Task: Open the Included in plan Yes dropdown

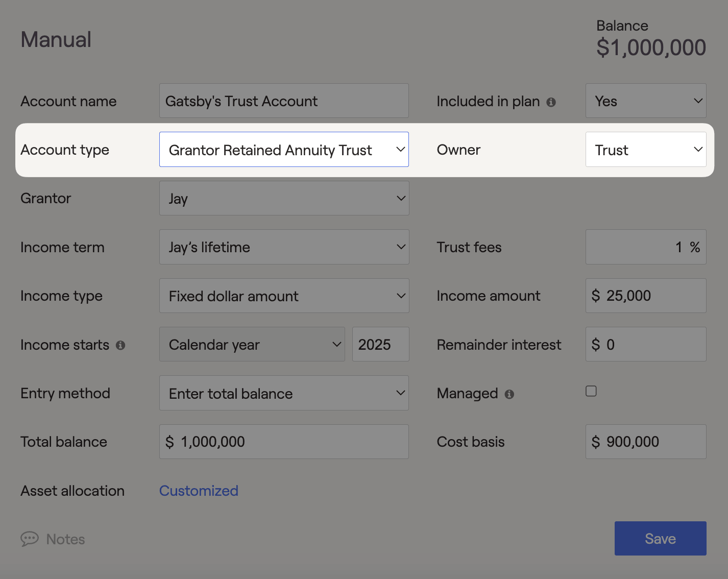Action: [646, 101]
